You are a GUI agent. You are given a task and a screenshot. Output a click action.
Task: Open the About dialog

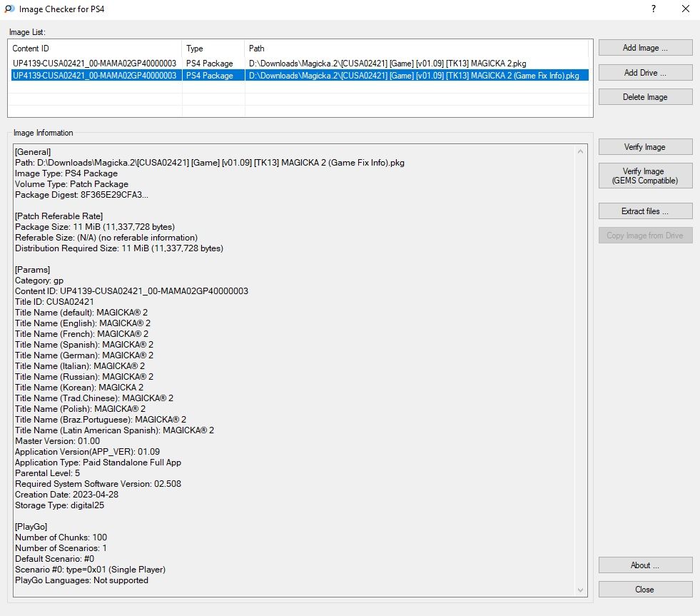[x=645, y=565]
